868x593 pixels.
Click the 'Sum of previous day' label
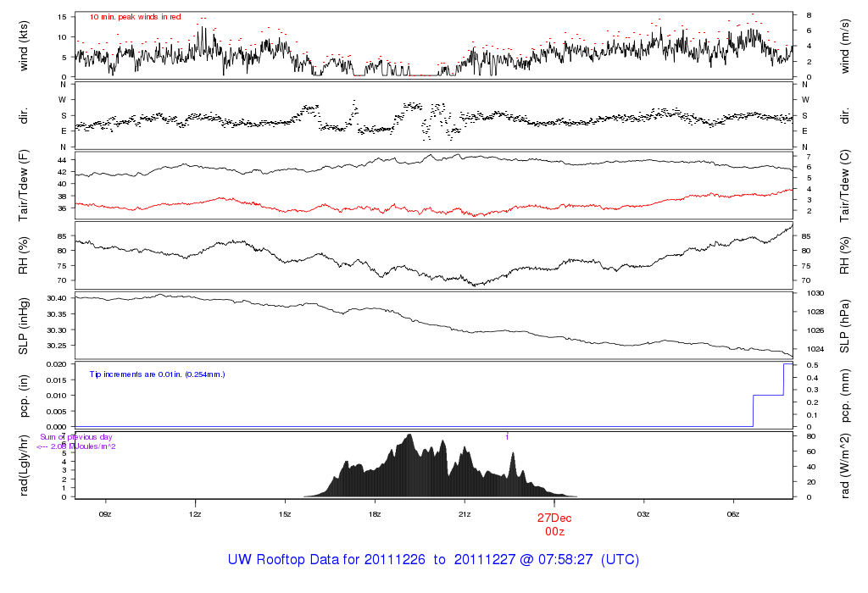(75, 437)
